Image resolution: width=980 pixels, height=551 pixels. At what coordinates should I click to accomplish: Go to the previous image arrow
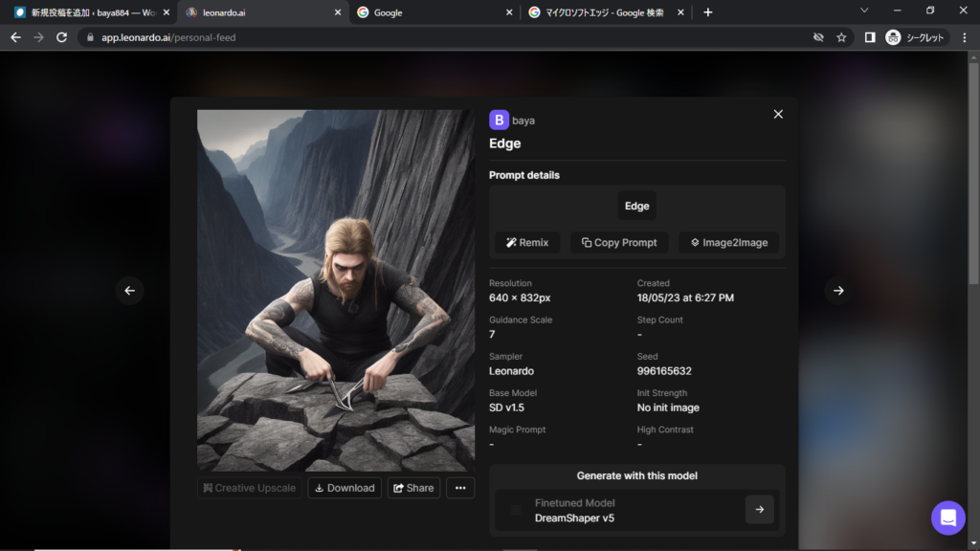click(130, 291)
